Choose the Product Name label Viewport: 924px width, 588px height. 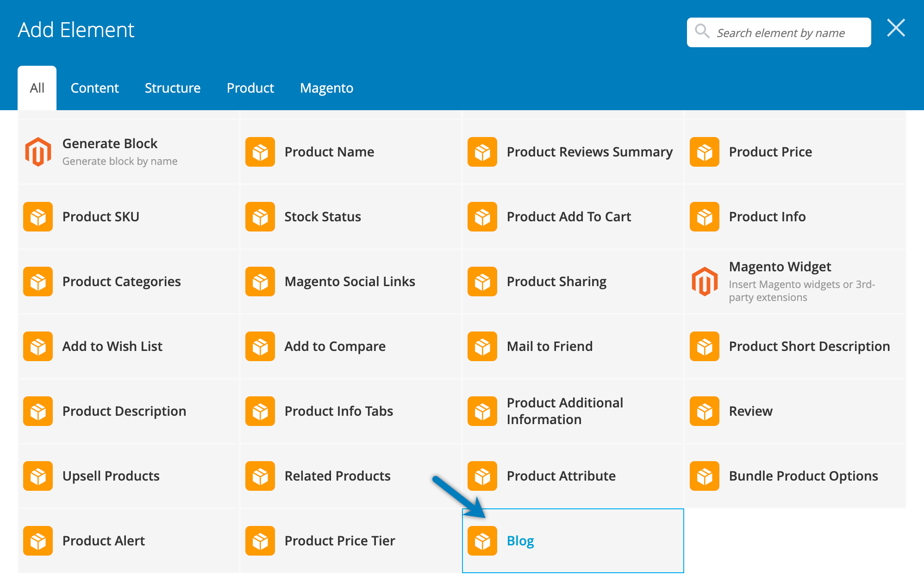[329, 152]
